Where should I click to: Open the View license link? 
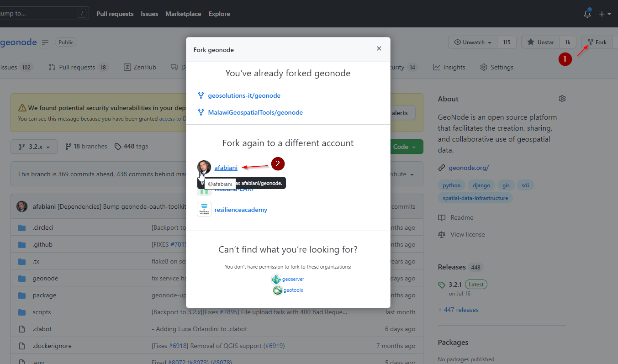click(x=462, y=234)
